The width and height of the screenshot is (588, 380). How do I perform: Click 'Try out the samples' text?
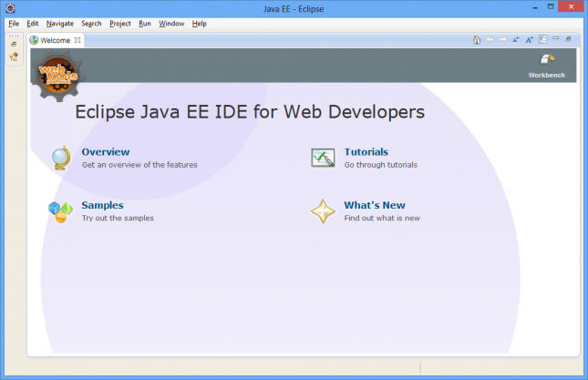pyautogui.click(x=118, y=218)
